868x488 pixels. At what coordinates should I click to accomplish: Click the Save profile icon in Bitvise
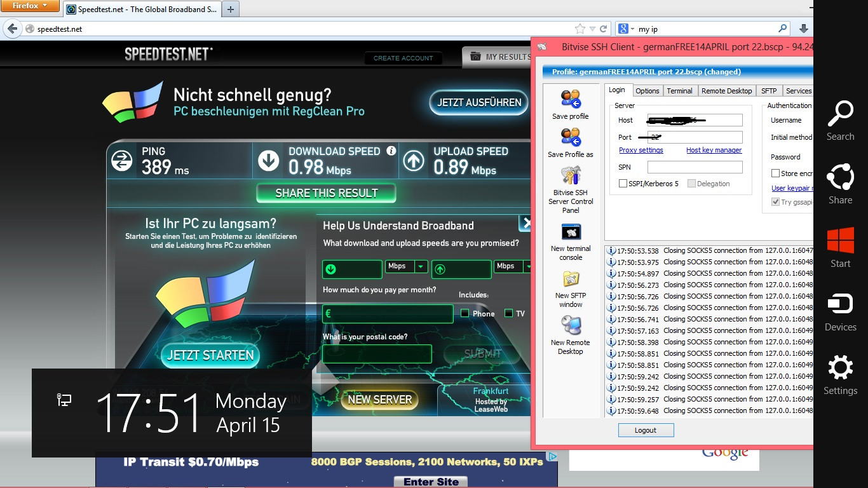tap(571, 99)
